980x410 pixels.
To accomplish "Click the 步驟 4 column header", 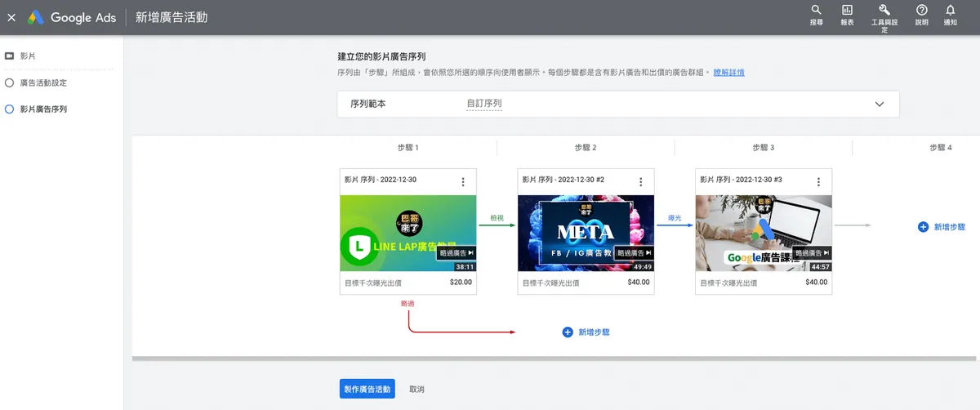I will (941, 148).
